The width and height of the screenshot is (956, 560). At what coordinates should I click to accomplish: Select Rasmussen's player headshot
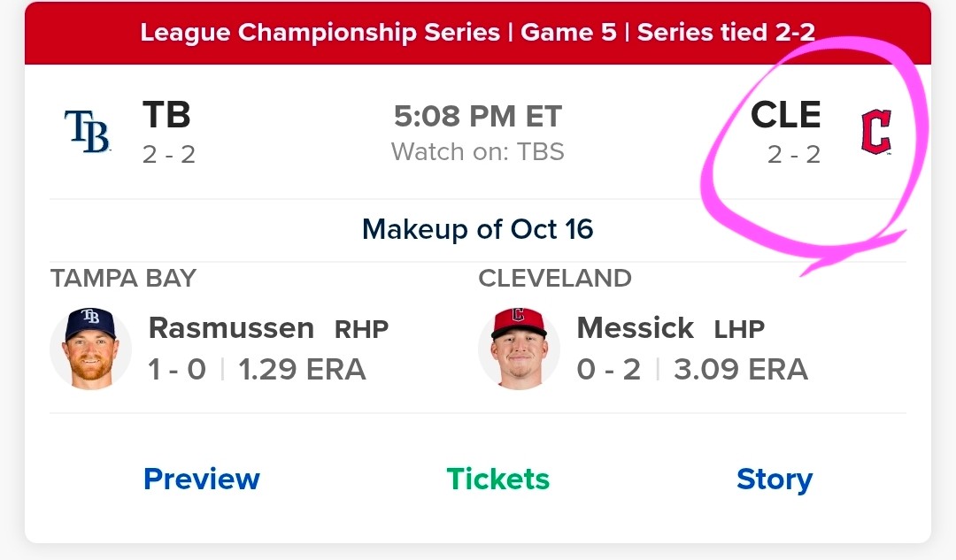click(90, 349)
